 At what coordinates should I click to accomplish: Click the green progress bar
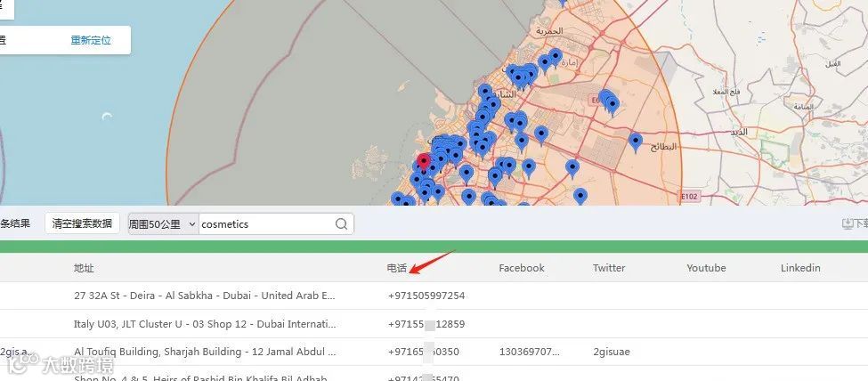434,247
